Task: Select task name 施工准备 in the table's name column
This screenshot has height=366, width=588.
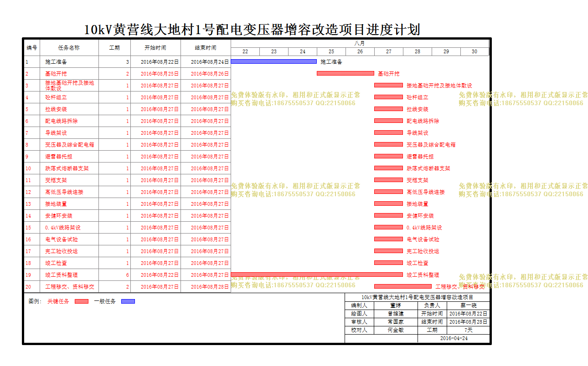Action: [x=56, y=62]
